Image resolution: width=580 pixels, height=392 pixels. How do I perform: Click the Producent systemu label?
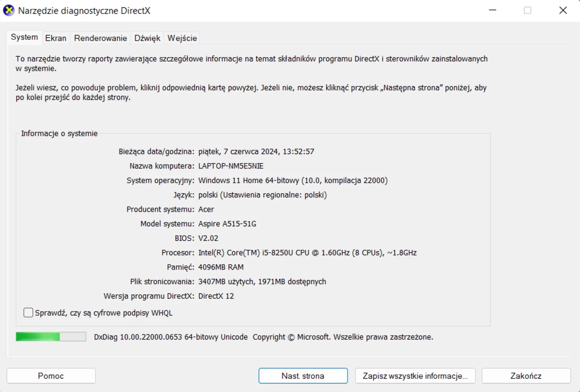coord(160,209)
